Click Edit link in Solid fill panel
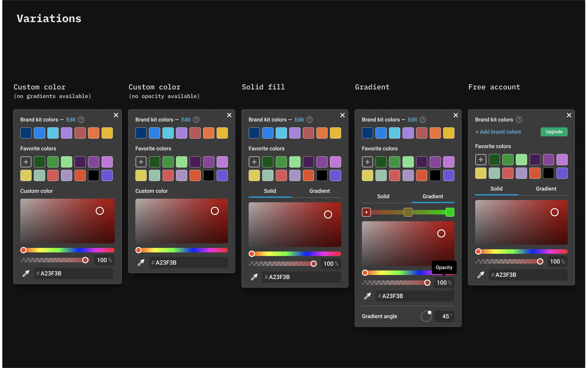Viewport: 588px width, 368px height. click(299, 120)
